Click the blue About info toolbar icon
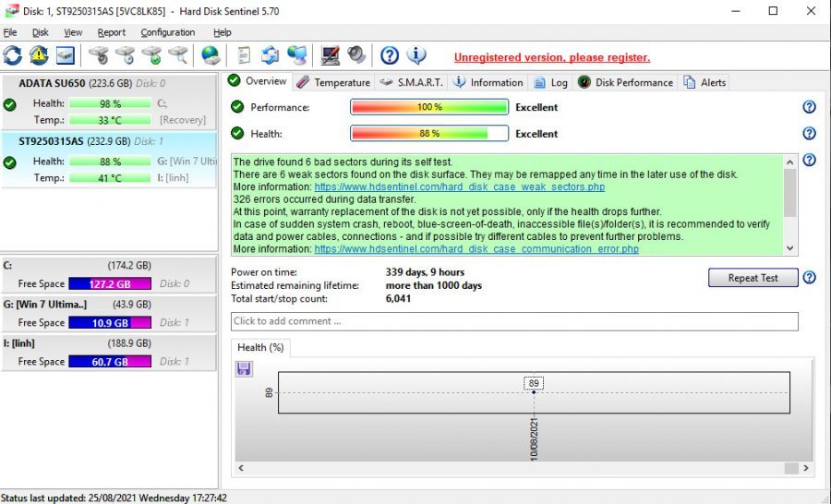This screenshot has height=504, width=831. click(416, 56)
